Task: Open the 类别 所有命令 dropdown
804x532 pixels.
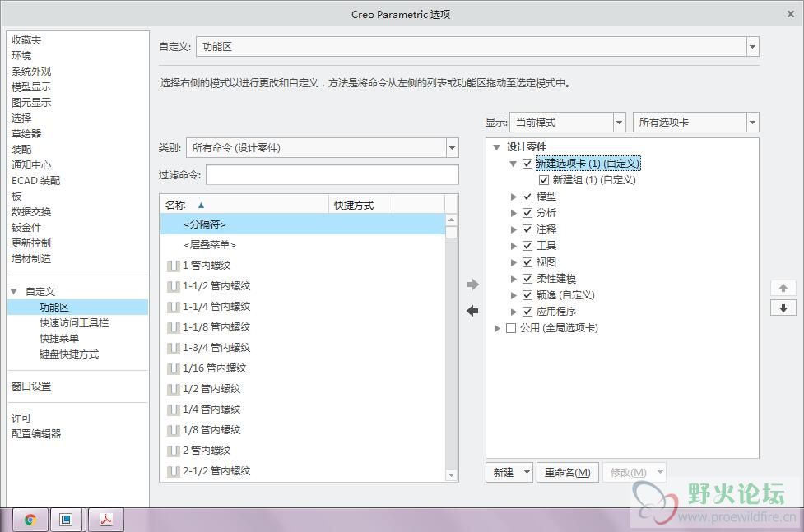Action: tap(452, 148)
